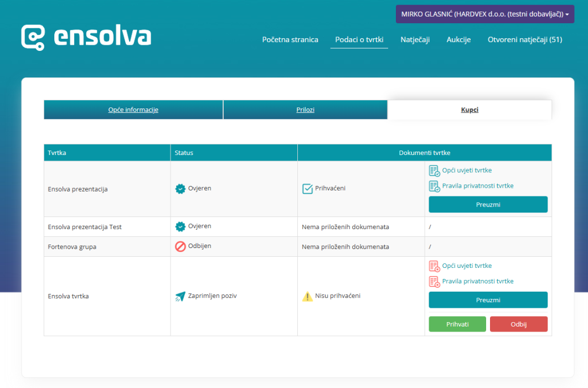The height and width of the screenshot is (388, 588).
Task: Select the Kupci tab
Action: pyautogui.click(x=470, y=110)
